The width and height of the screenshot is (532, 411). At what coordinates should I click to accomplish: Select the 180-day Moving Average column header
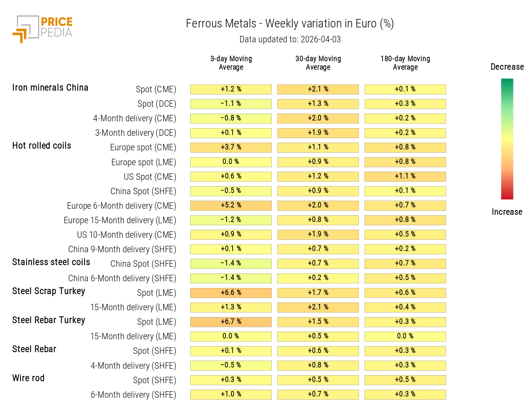pos(405,63)
